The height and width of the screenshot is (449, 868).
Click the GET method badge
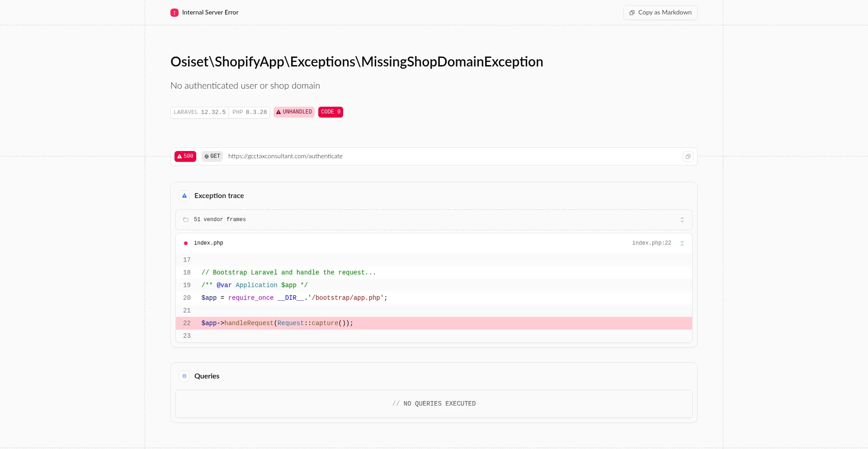pos(212,156)
